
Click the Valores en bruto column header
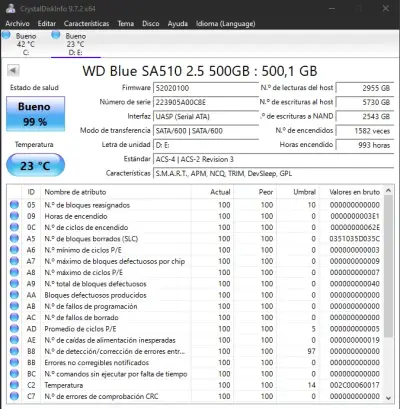point(351,192)
